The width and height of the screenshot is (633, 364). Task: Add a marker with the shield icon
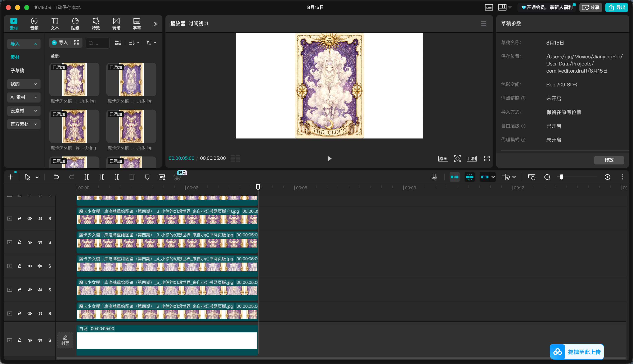tap(147, 177)
